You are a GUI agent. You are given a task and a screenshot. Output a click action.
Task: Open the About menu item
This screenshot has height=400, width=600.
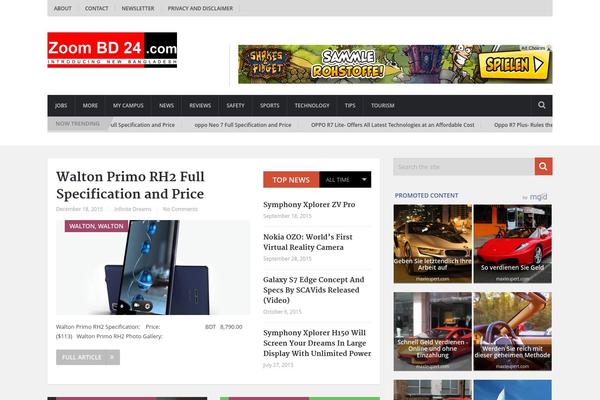click(x=62, y=8)
